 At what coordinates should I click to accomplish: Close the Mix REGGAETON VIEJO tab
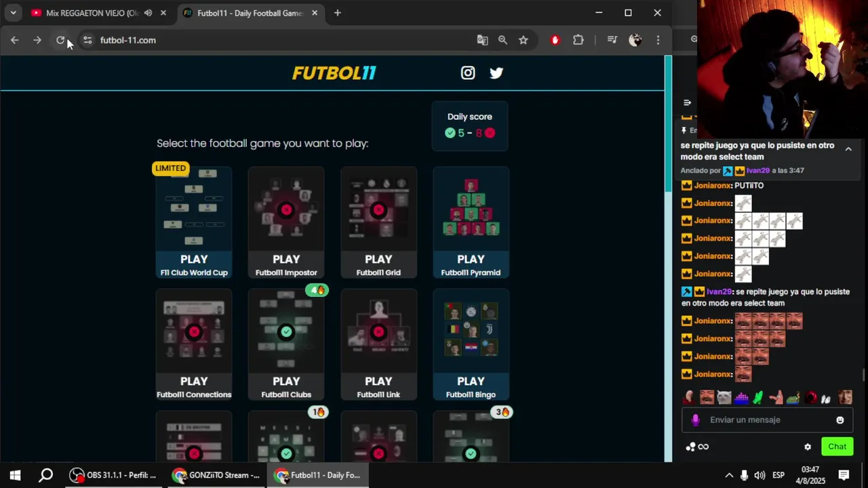[x=163, y=13]
